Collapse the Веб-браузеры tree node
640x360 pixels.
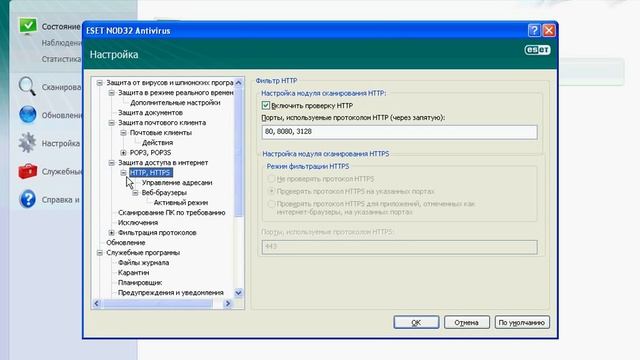coord(135,193)
